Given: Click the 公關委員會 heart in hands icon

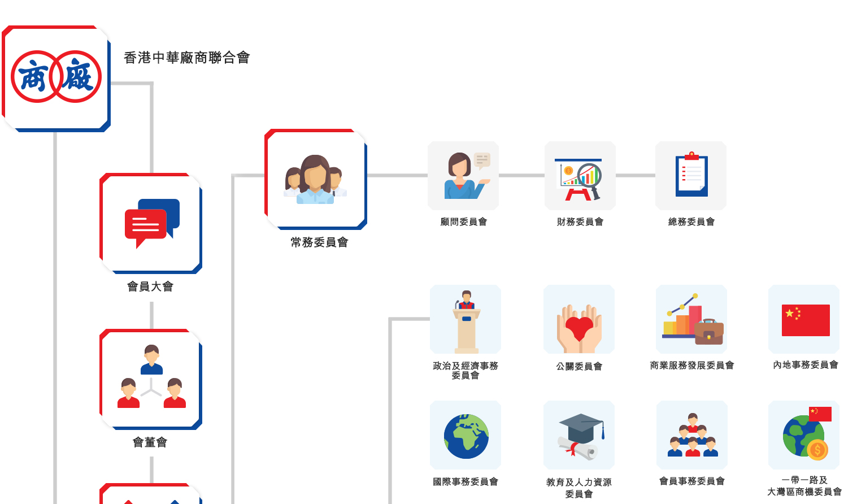Looking at the screenshot, I should [x=579, y=319].
